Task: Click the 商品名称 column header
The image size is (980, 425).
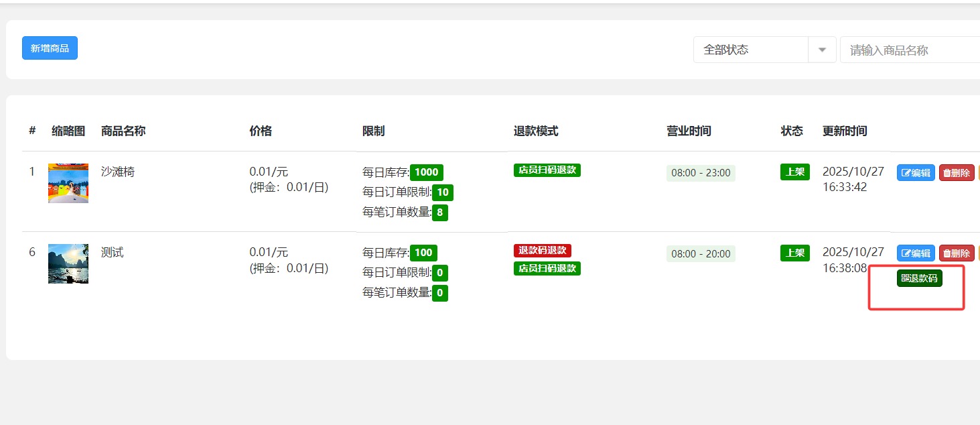Action: click(123, 131)
